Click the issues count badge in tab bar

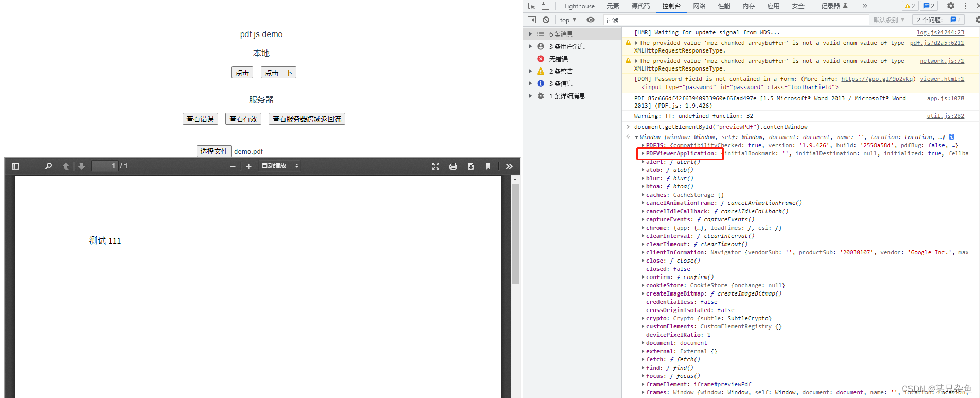(x=929, y=6)
